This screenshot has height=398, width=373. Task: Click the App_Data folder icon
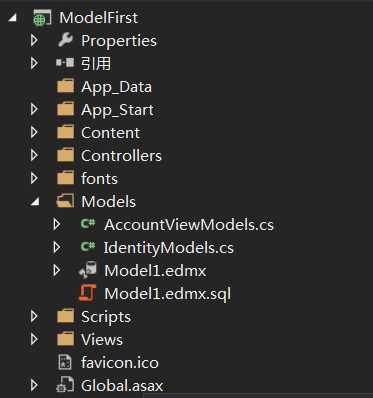click(65, 86)
